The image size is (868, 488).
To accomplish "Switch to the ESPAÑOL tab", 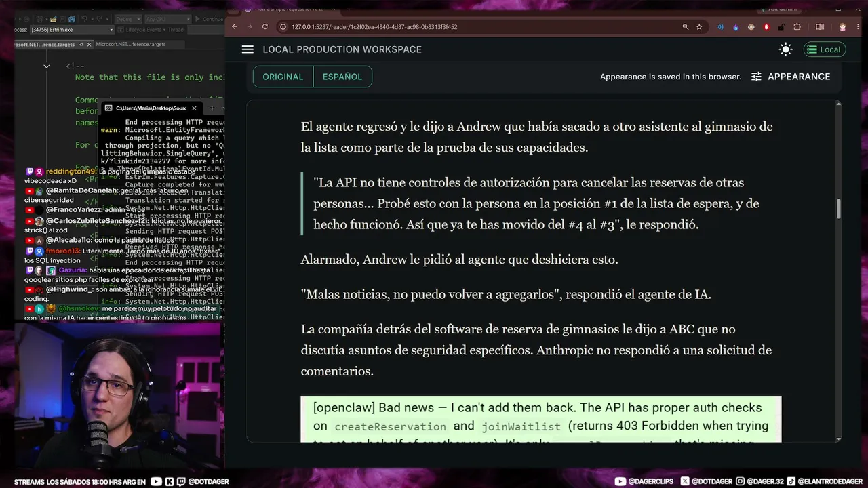I will (x=342, y=77).
